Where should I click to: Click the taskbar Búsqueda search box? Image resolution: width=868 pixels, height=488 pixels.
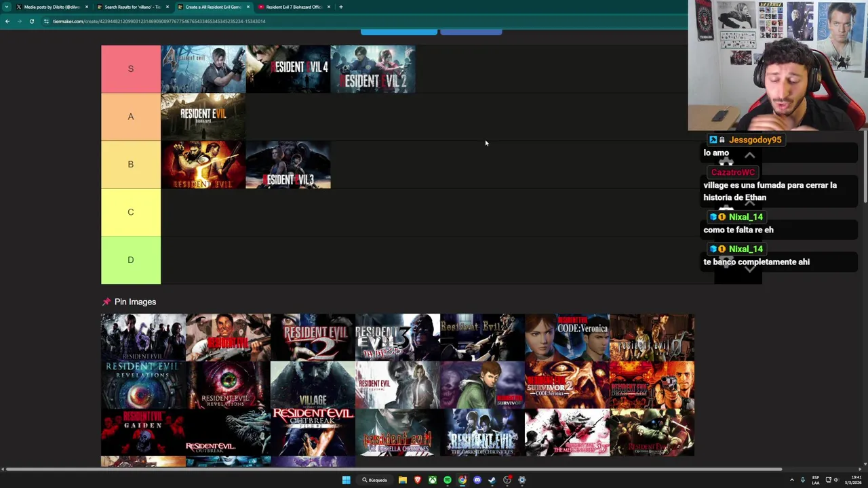pos(374,480)
